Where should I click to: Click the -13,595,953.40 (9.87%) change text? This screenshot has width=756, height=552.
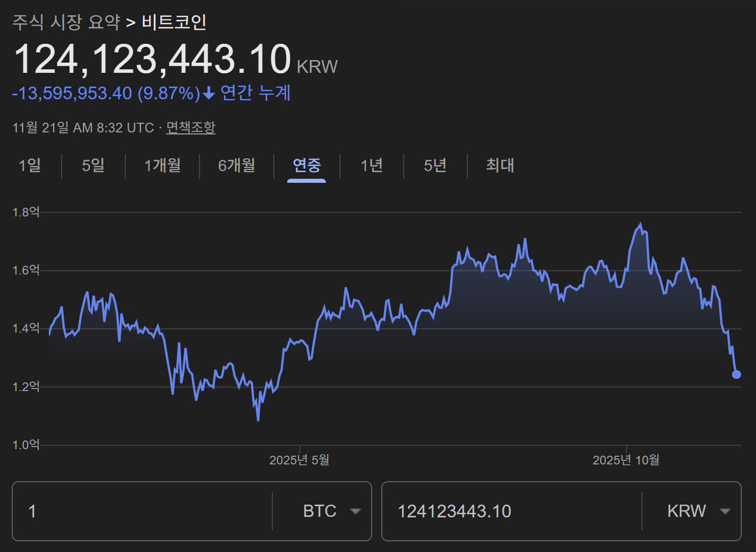click(x=106, y=93)
